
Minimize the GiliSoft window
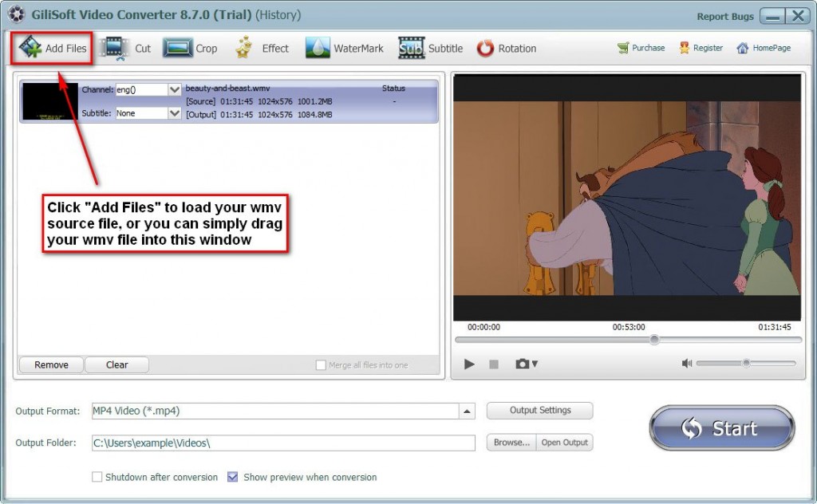772,16
